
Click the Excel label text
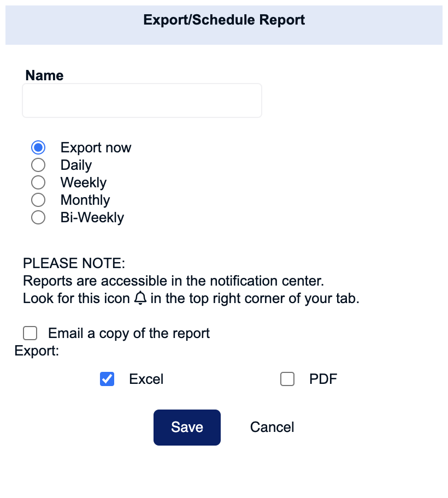[146, 379]
